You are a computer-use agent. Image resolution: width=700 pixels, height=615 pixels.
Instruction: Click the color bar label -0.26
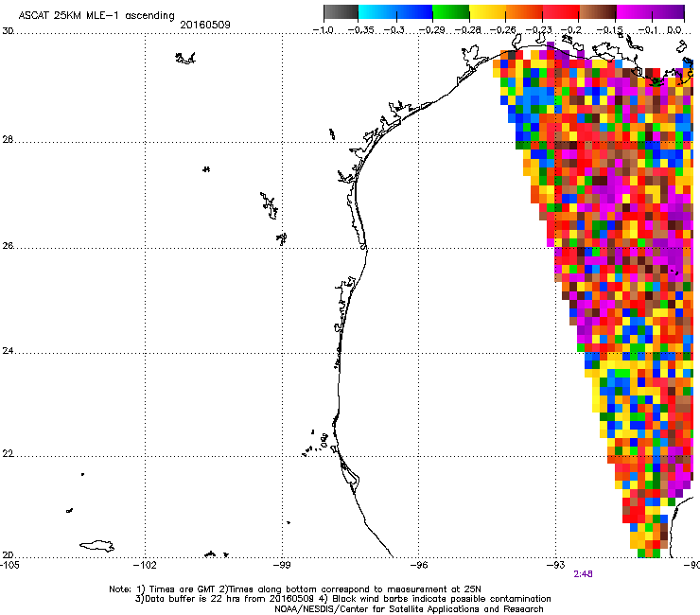pos(503,30)
